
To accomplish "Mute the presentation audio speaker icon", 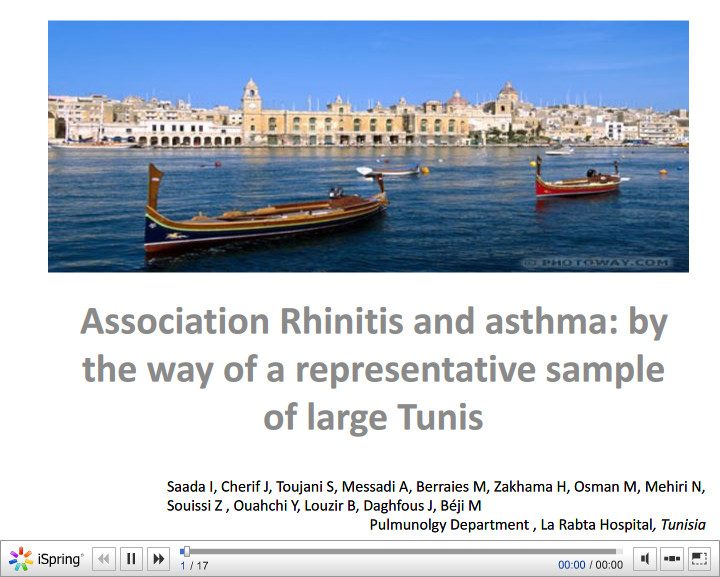I will pyautogui.click(x=646, y=559).
